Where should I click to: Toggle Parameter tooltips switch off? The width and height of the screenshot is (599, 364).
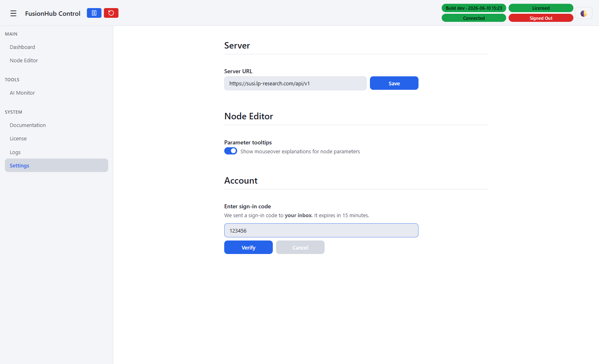(x=231, y=151)
